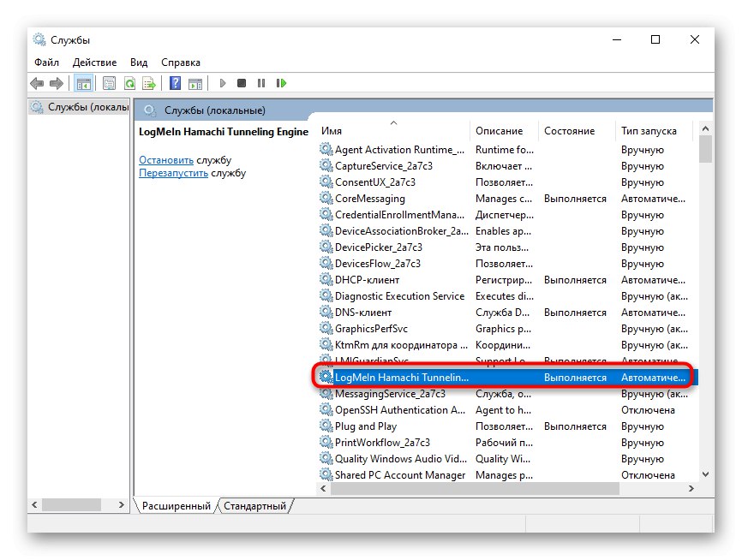Click the Перезапустить service link
The width and height of the screenshot is (742, 560).
pyautogui.click(x=173, y=173)
